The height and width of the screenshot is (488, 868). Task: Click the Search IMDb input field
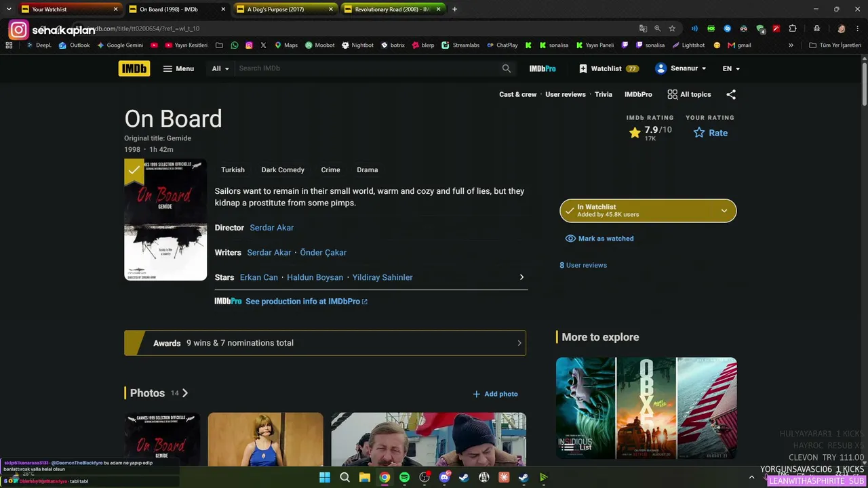point(366,68)
